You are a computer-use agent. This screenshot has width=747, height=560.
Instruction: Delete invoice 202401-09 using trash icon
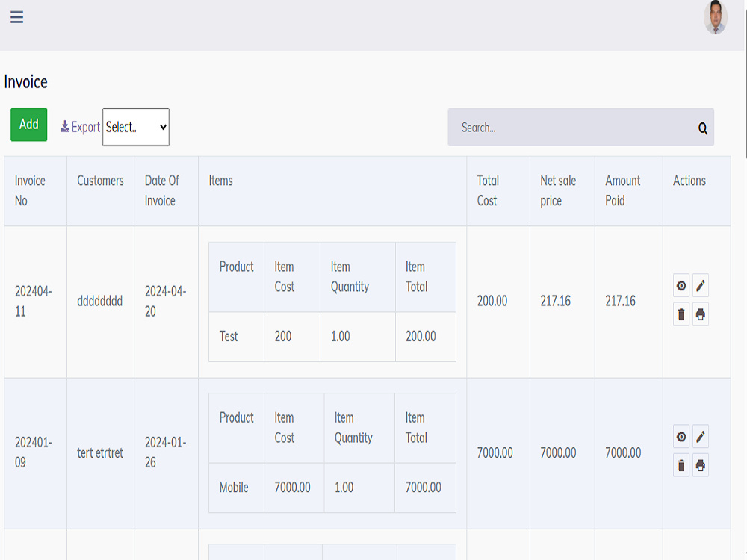coord(681,464)
